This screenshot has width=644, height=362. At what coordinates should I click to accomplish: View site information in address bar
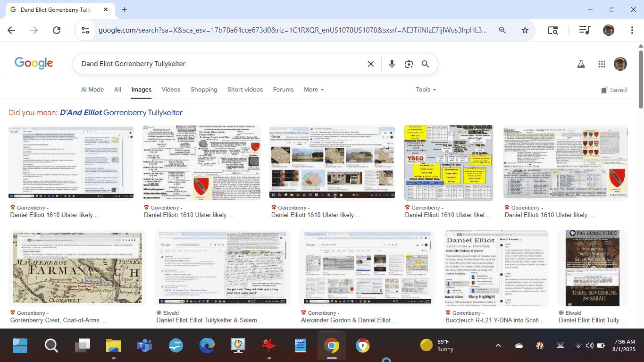(x=85, y=30)
